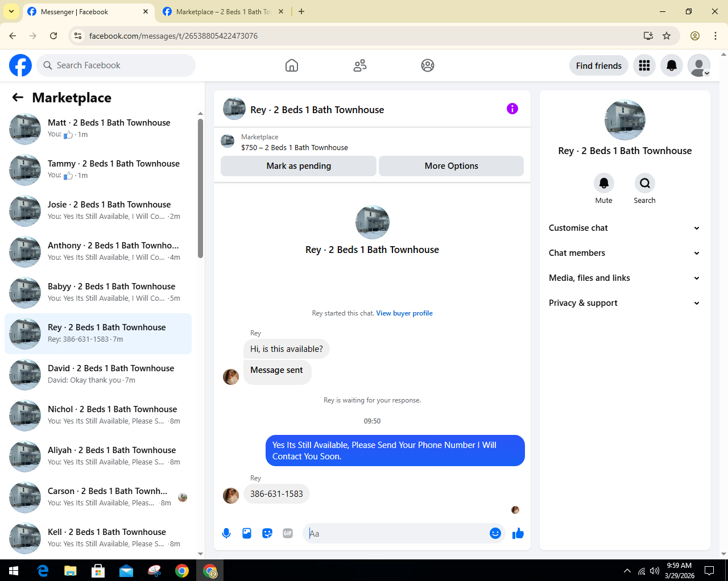
Task: Open Anthony's townhouse conversation
Action: (98, 252)
